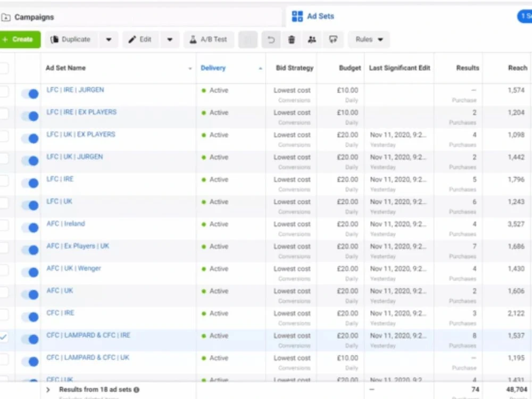The width and height of the screenshot is (532, 399).
Task: Open the LFC | UK ad set link
Action: [x=60, y=202]
